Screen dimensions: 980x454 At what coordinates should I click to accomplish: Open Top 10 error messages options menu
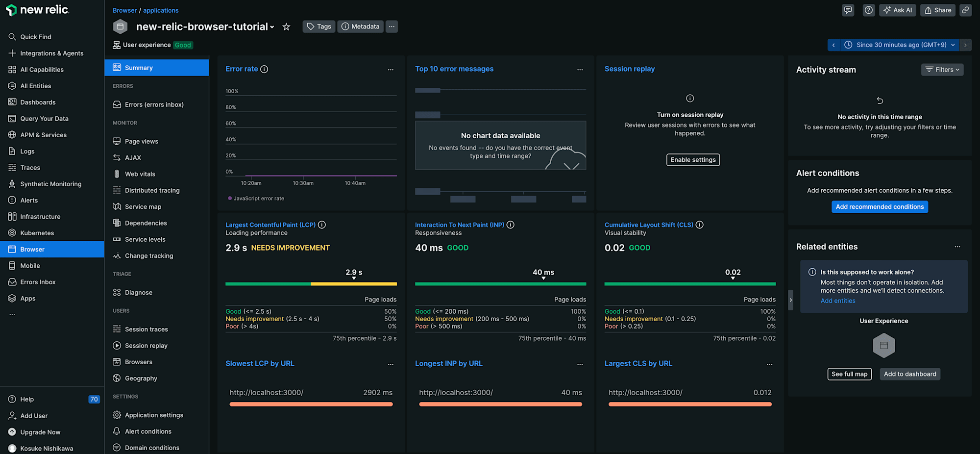coord(580,70)
